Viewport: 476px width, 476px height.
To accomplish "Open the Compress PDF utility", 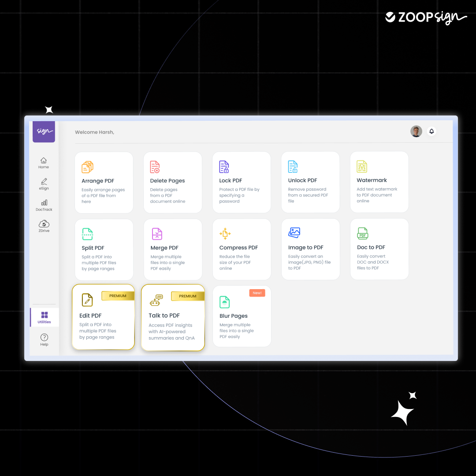I will [x=242, y=249].
